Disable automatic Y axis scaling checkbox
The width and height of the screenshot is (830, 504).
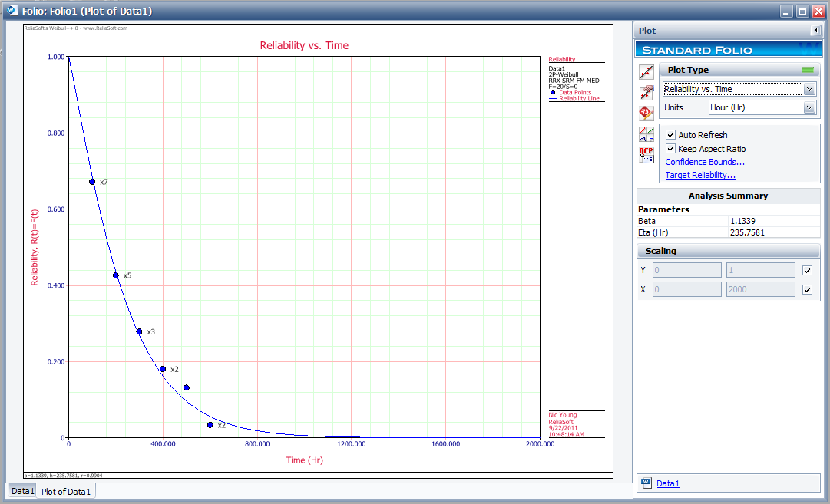[x=807, y=270]
